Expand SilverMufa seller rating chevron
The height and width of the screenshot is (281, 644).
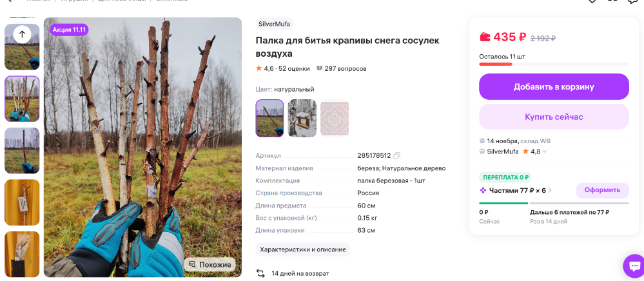[x=545, y=151]
